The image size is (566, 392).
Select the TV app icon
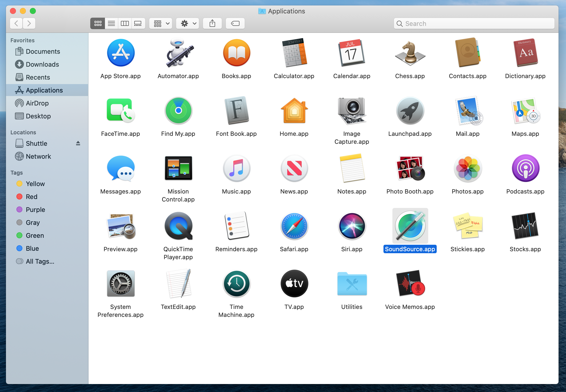(294, 284)
